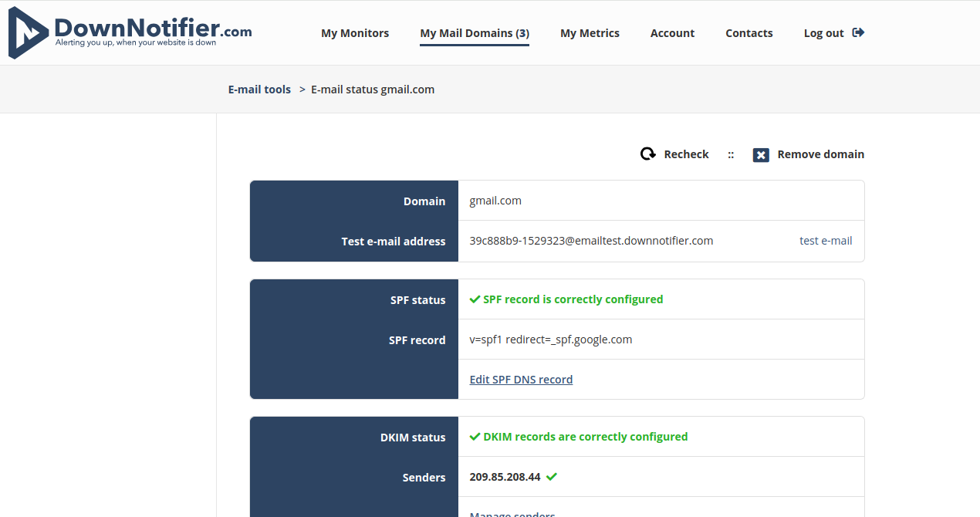Open Edit SPF DNS record link
The height and width of the screenshot is (517, 980).
[x=521, y=380]
